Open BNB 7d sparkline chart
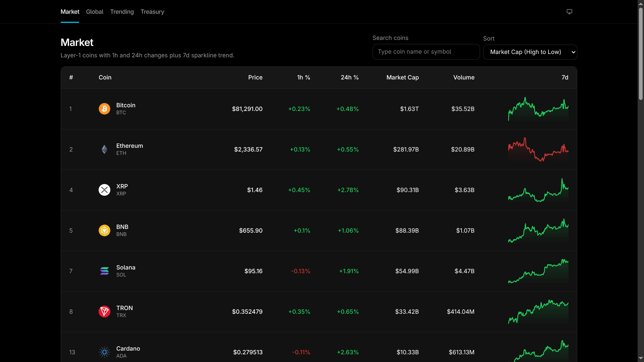 click(x=538, y=231)
